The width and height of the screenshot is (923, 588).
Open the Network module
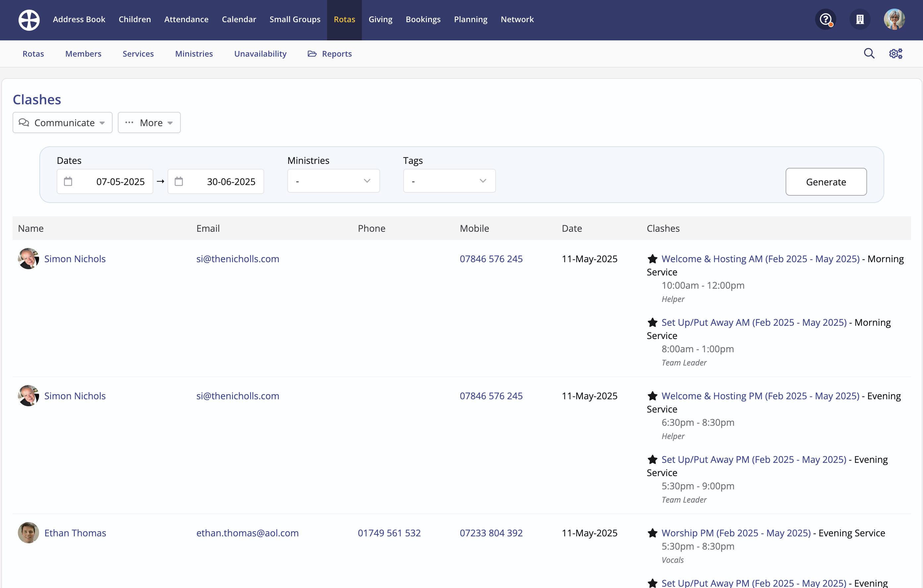click(517, 19)
